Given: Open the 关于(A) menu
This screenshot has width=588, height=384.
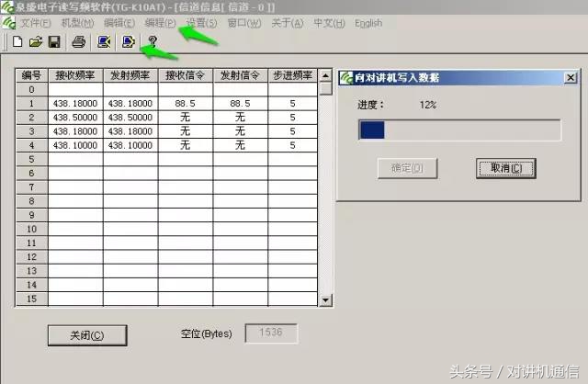Looking at the screenshot, I should (x=288, y=23).
